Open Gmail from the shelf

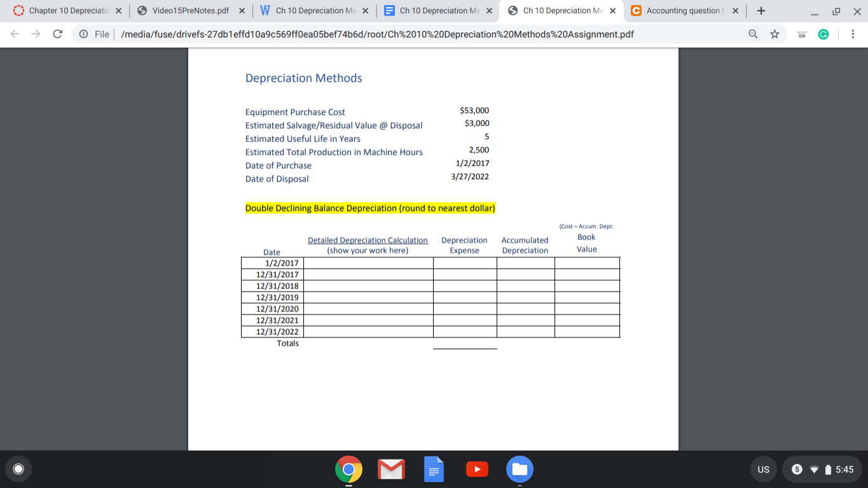pos(391,470)
